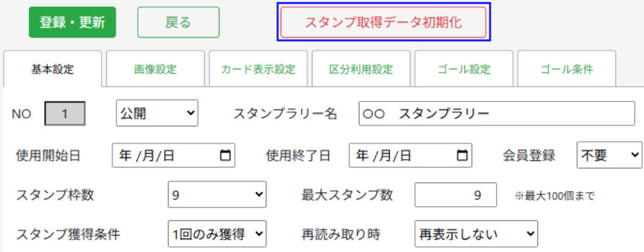The image size is (644, 252).
Task: Click the スタンプラリー名 text field
Action: [497, 113]
